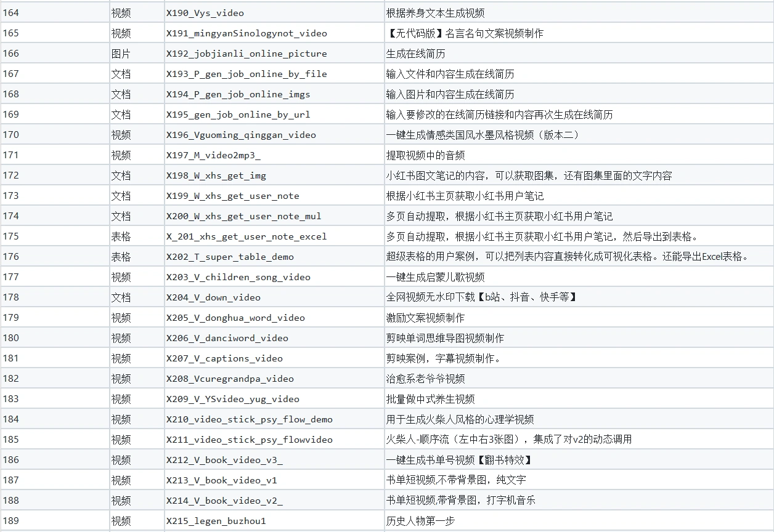Click X198_W_xhs_get_img name
Image resolution: width=774 pixels, height=532 pixels.
[x=216, y=175]
